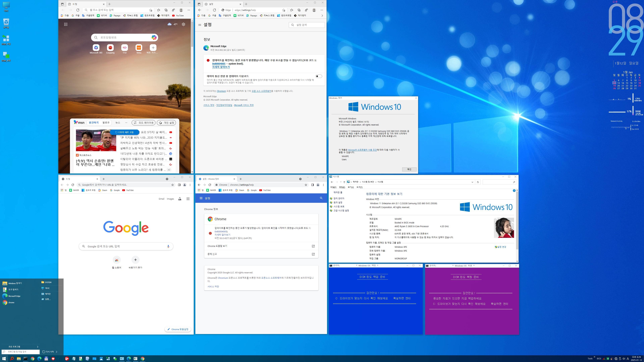Open Chrome new tab window three-dot menu
The width and height of the screenshot is (644, 362).
[190, 185]
